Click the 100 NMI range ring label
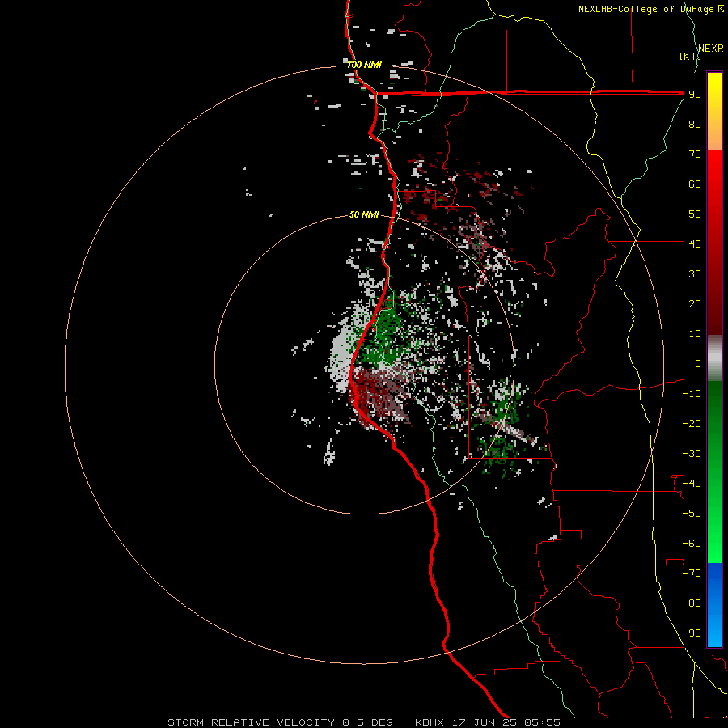Image resolution: width=728 pixels, height=728 pixels. [364, 65]
